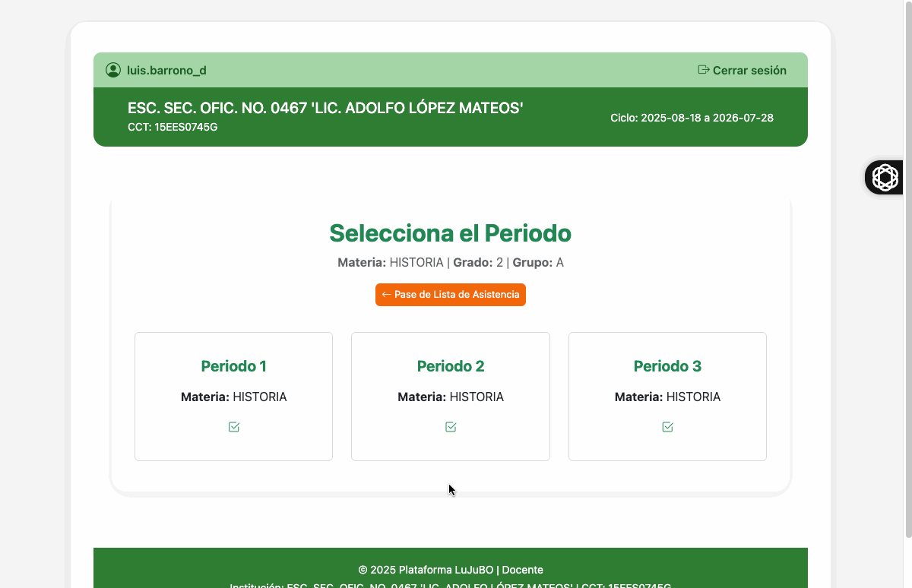
Task: Click the left arrow in the orange button
Action: (x=386, y=295)
